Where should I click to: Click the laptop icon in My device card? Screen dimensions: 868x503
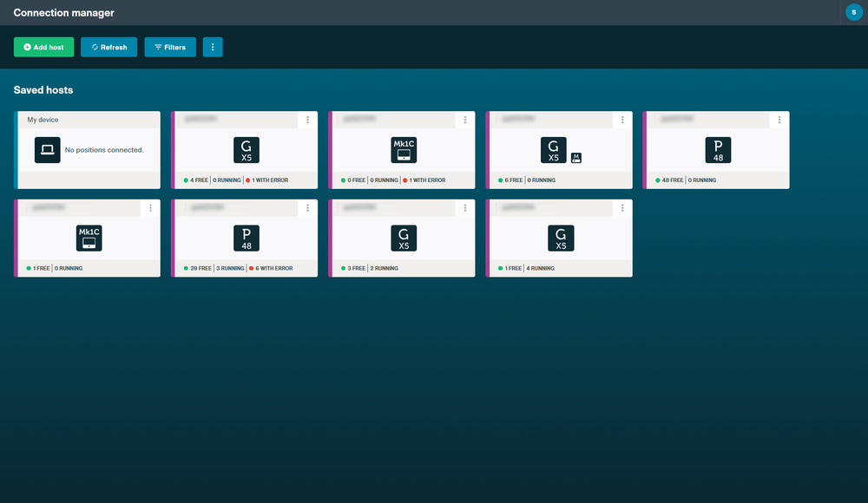tap(48, 150)
